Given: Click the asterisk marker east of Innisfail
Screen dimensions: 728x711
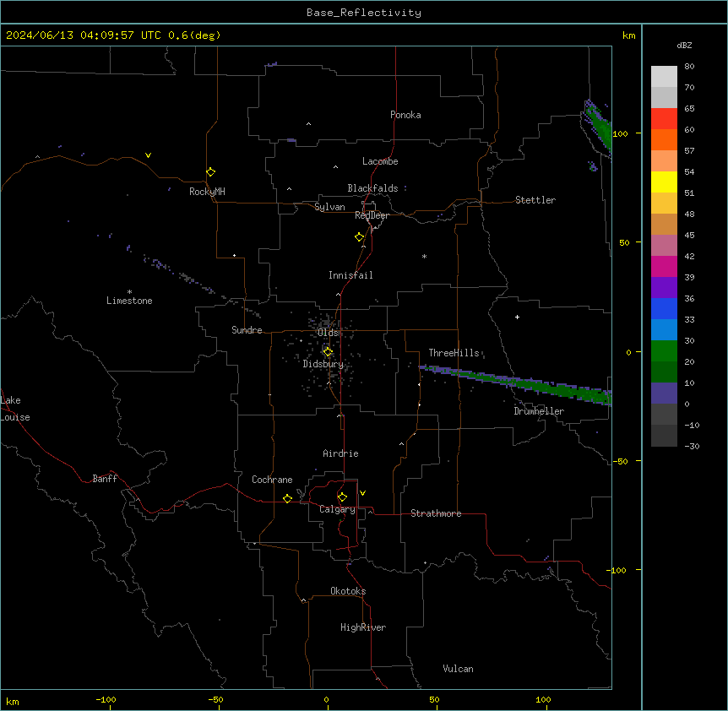Looking at the screenshot, I should tap(424, 256).
